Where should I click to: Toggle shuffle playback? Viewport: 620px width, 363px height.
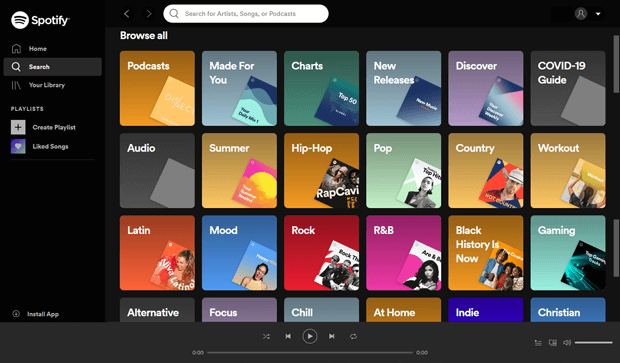point(266,337)
